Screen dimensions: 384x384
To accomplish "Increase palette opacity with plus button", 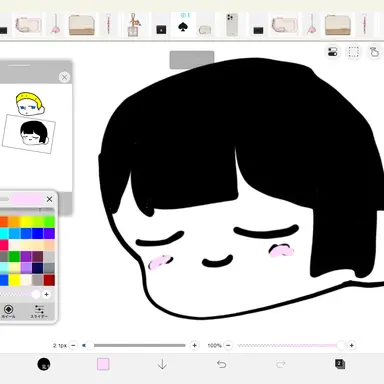I will [x=47, y=294].
